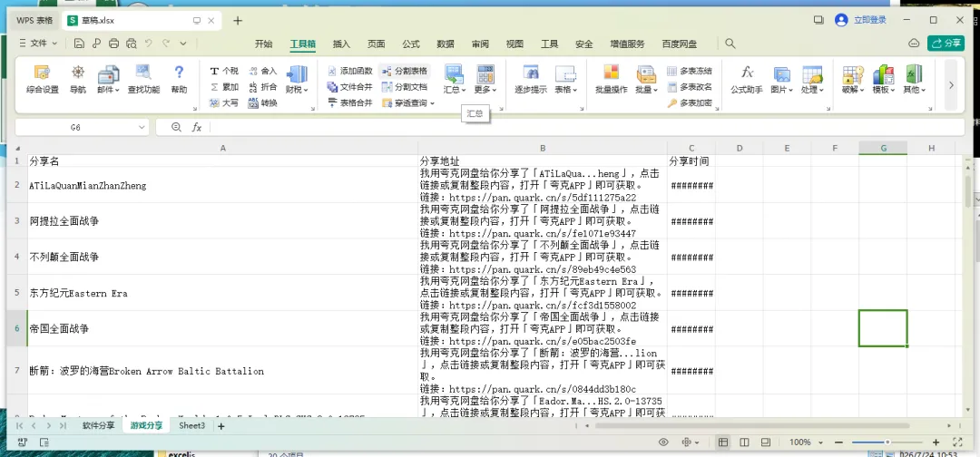
Task: Click the 大写 uppercase conversion tool
Action: coord(223,103)
